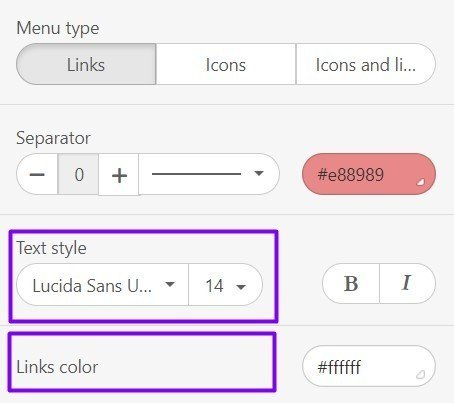The width and height of the screenshot is (454, 403).
Task: Open the #ffffff links color picker
Action: coord(369,366)
